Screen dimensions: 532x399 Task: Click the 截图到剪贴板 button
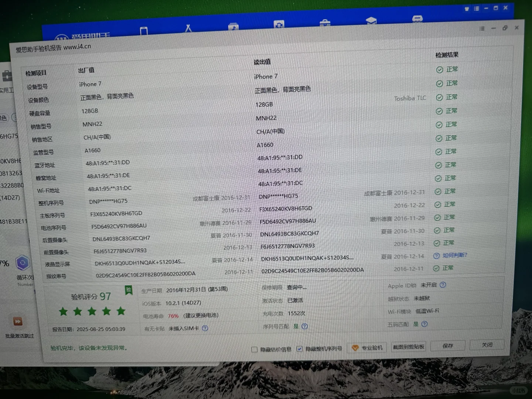[409, 347]
